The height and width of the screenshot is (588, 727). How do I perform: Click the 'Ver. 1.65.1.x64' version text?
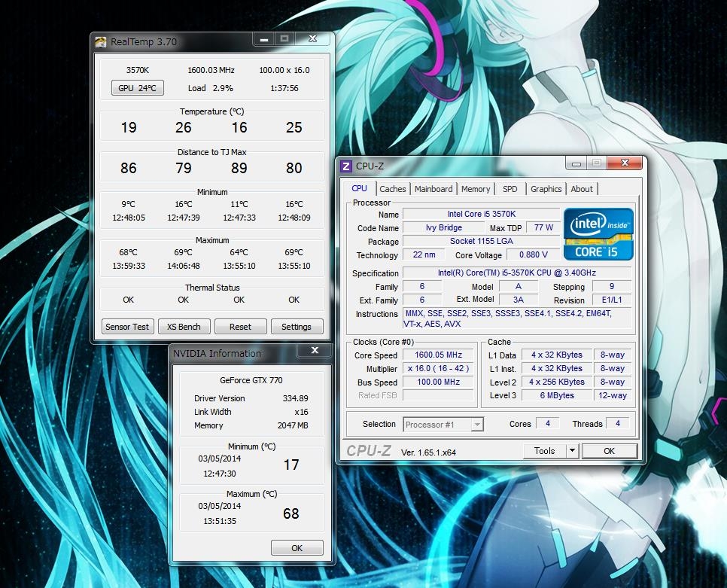click(x=428, y=452)
